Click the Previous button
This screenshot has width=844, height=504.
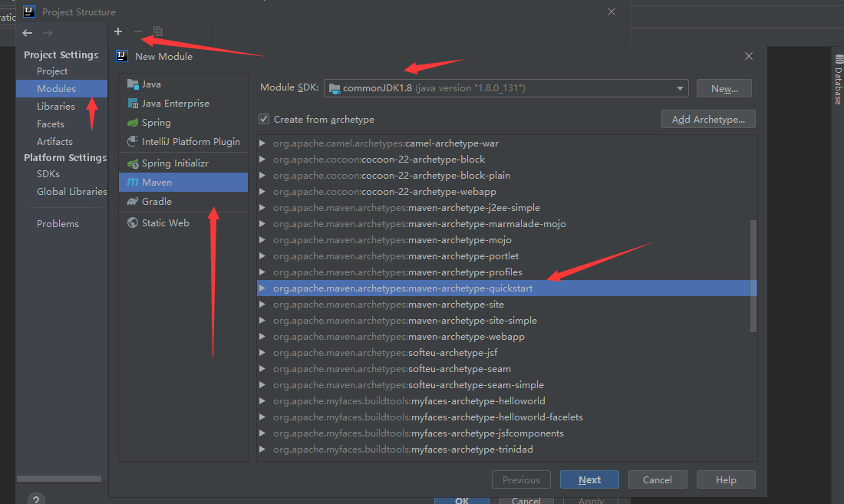tap(521, 479)
